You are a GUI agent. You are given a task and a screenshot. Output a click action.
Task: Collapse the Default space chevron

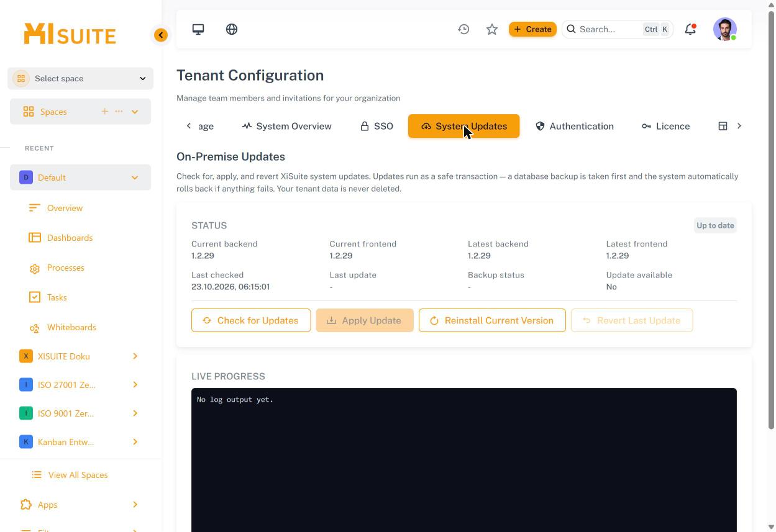pyautogui.click(x=135, y=178)
